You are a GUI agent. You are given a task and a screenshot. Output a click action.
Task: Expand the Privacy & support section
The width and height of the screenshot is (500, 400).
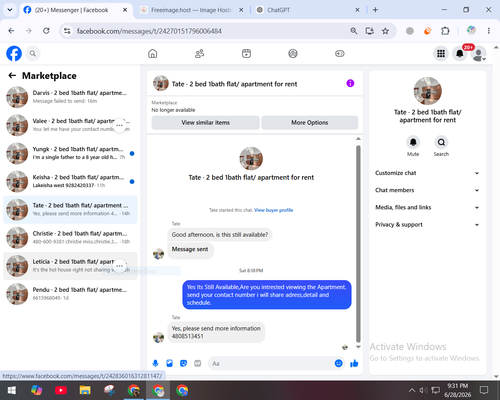(x=428, y=225)
